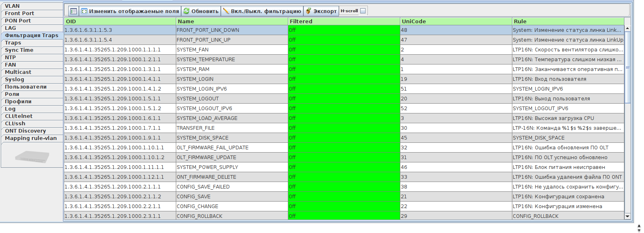Open Изменить отображаемые поля dialog
The height and width of the screenshot is (233, 644).
click(x=130, y=11)
